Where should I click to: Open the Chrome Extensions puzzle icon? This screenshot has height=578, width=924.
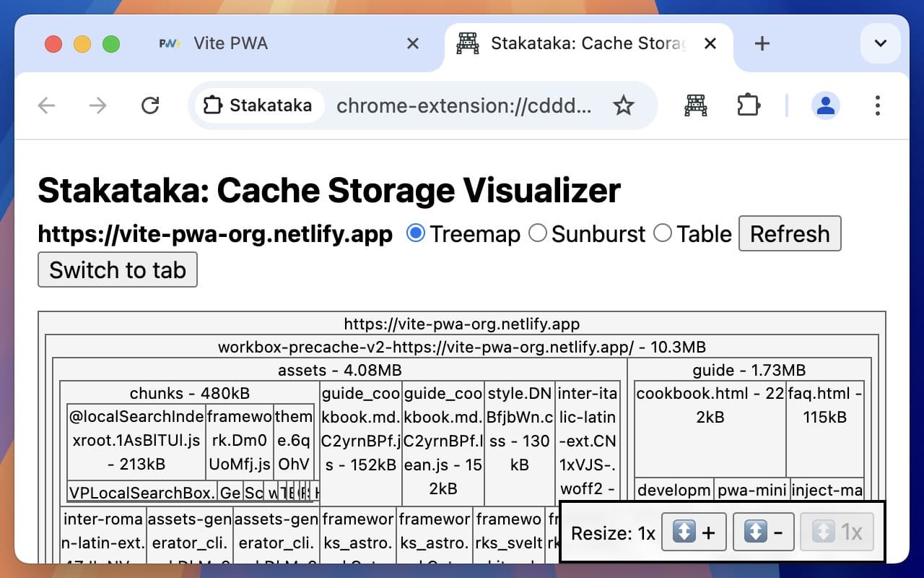[749, 106]
